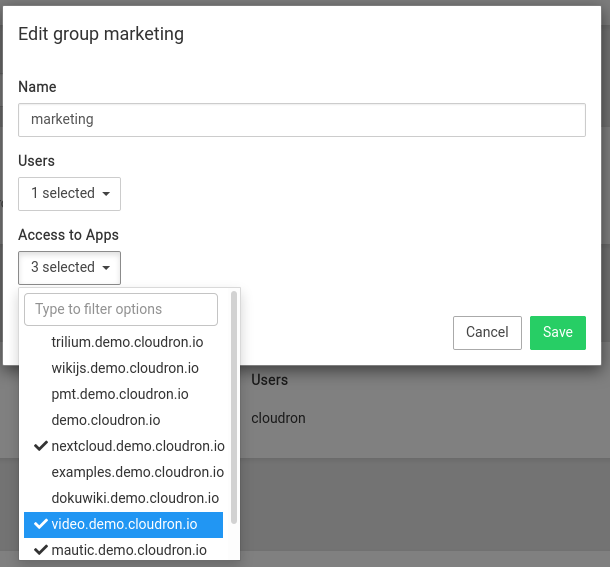Select dokuwiki.demo.cloudron.io entry
Screen dimensions: 610x567
(134, 498)
